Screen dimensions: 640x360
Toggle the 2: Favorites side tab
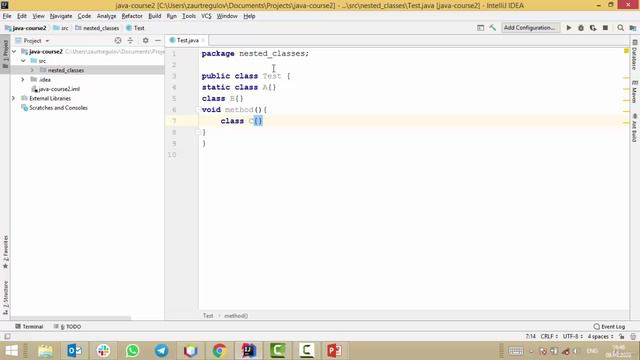pos(5,251)
